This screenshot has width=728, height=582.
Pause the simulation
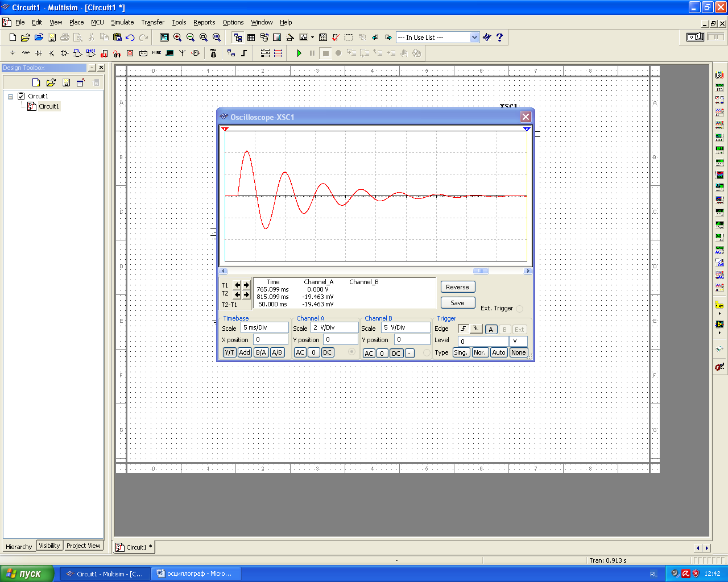[312, 53]
